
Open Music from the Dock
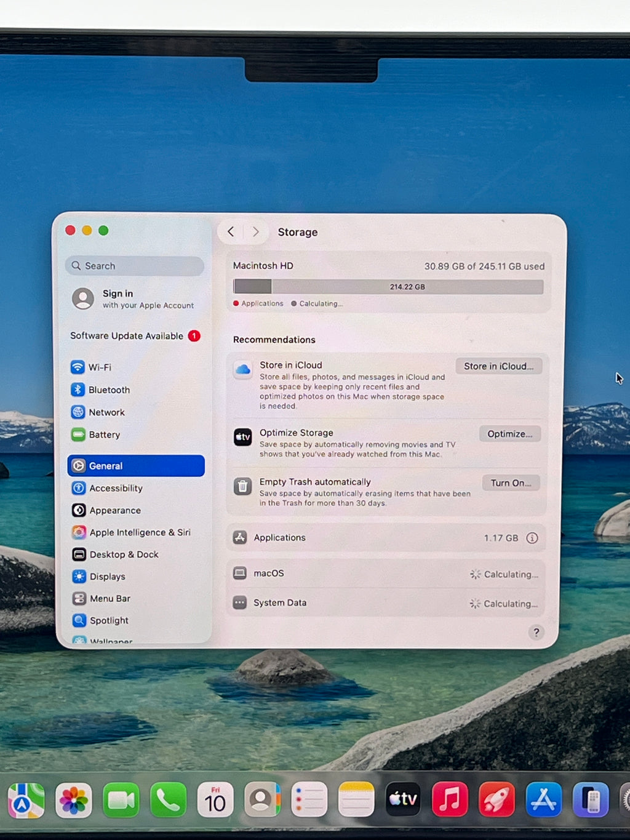[450, 801]
